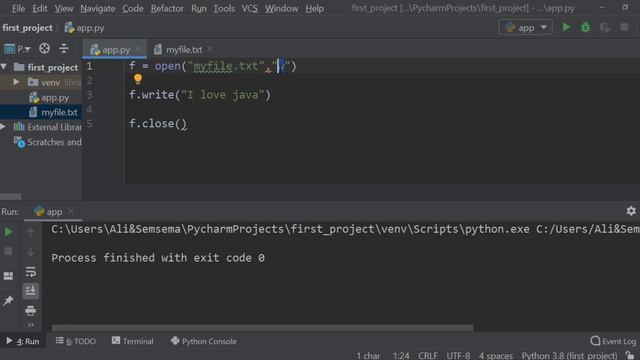Stop button in Run panel

[8, 251]
